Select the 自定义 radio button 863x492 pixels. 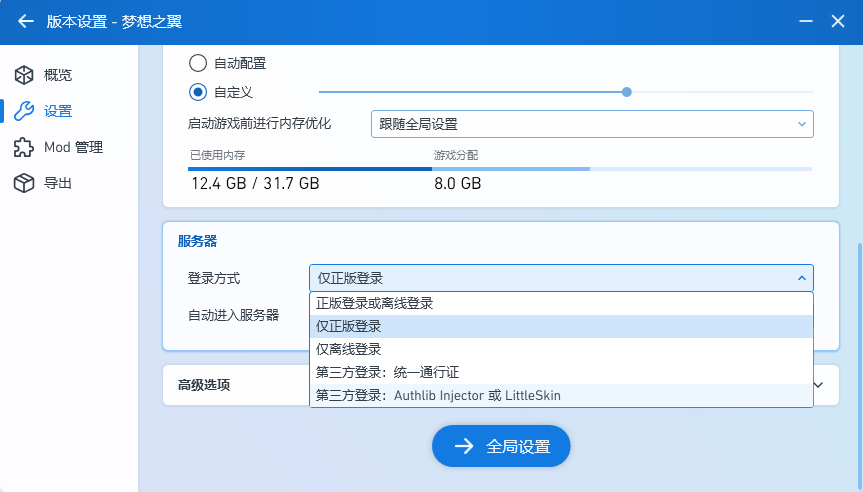pyautogui.click(x=198, y=92)
